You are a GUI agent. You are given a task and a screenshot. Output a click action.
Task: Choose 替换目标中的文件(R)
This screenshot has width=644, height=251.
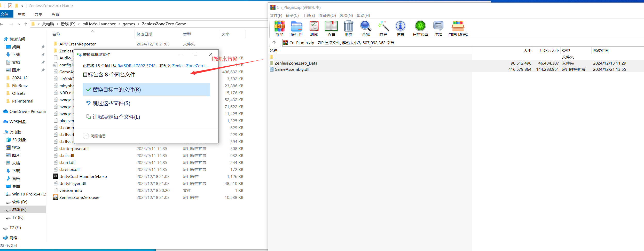tap(146, 89)
